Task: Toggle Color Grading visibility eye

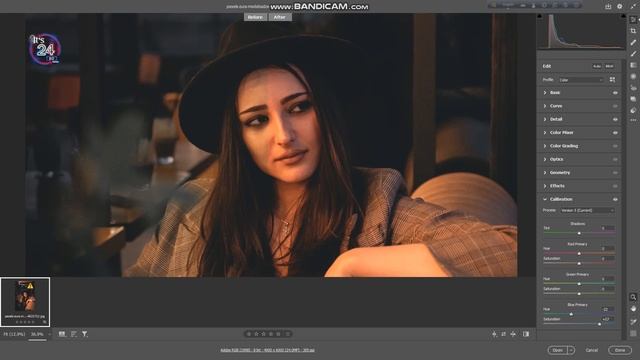Action: 615,146
